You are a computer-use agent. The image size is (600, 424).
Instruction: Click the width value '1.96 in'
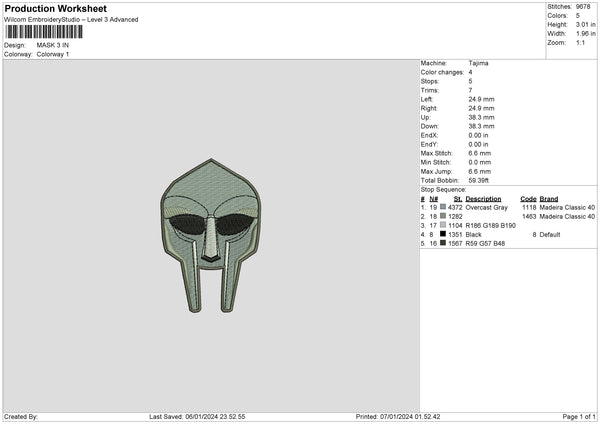click(585, 34)
